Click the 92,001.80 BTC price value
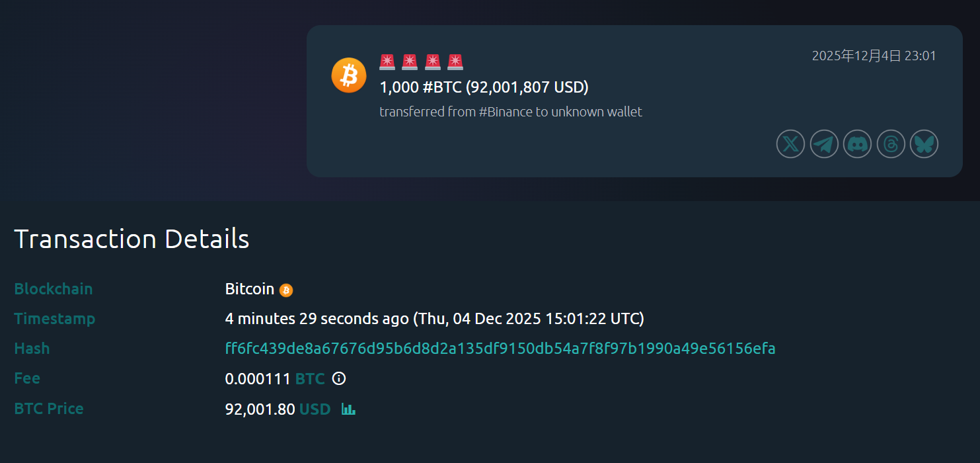The image size is (980, 463). [260, 409]
